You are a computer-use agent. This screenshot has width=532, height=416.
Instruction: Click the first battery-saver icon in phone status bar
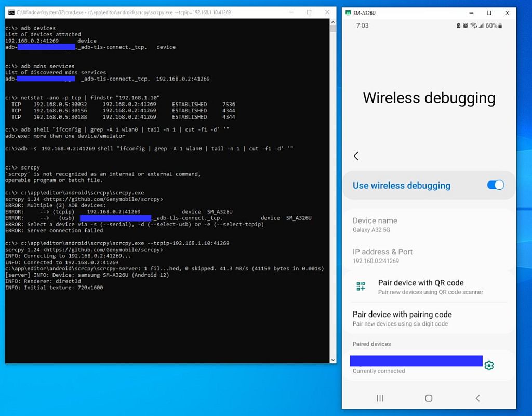pos(458,25)
